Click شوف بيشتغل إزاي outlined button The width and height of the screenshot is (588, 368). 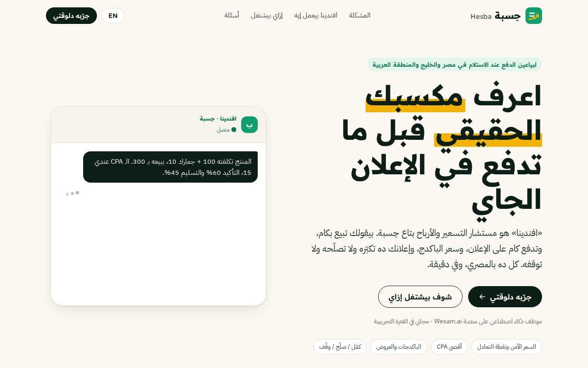tap(420, 297)
